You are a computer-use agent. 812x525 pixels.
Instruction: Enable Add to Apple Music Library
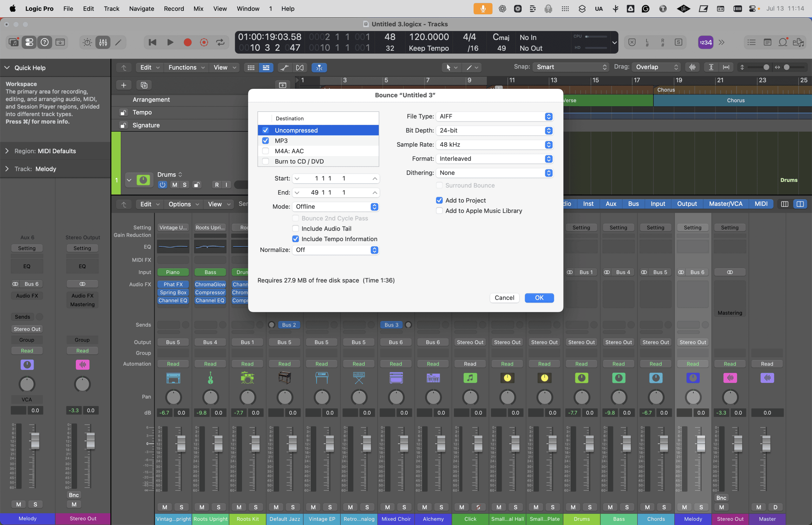point(439,211)
